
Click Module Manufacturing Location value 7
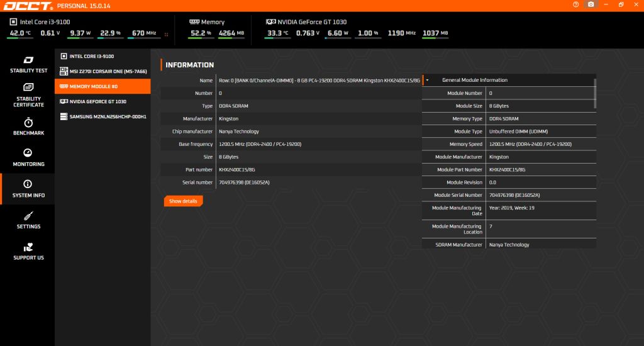tap(491, 226)
